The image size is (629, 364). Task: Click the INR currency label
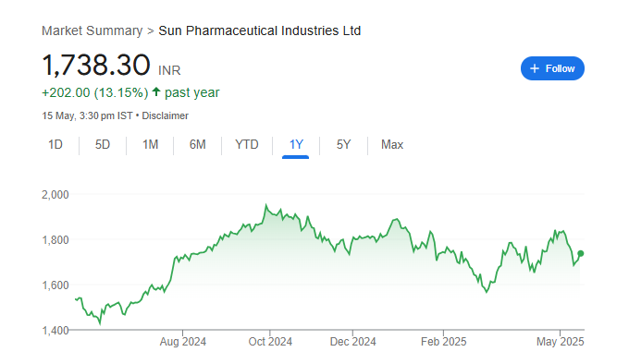[169, 70]
